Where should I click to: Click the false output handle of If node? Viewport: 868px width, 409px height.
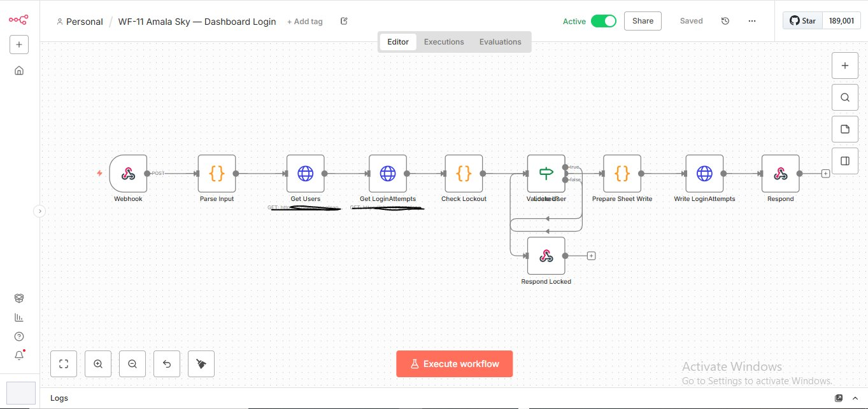pyautogui.click(x=566, y=180)
